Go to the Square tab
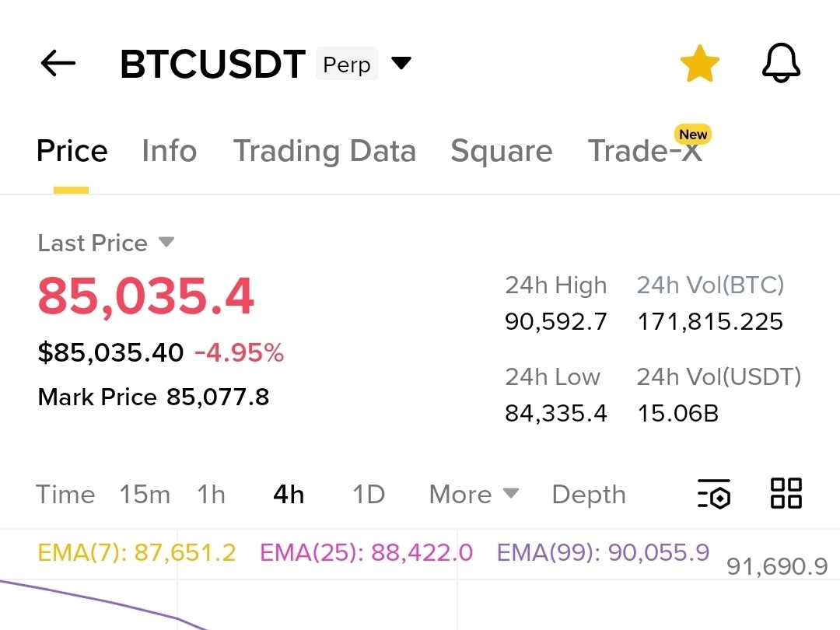Image resolution: width=840 pixels, height=630 pixels. [501, 151]
